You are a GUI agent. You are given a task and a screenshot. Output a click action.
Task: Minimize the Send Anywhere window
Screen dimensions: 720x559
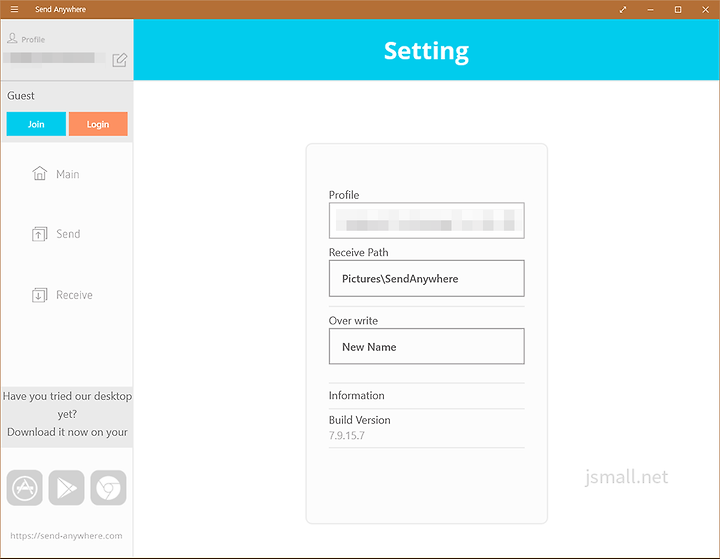(x=650, y=9)
